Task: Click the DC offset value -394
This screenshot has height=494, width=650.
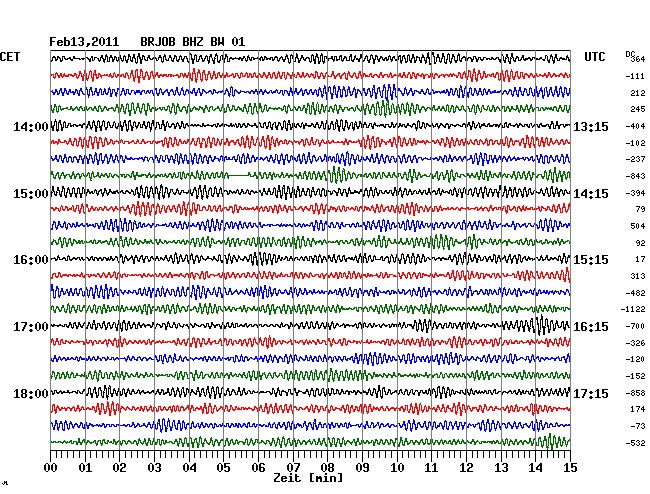Action: (635, 193)
